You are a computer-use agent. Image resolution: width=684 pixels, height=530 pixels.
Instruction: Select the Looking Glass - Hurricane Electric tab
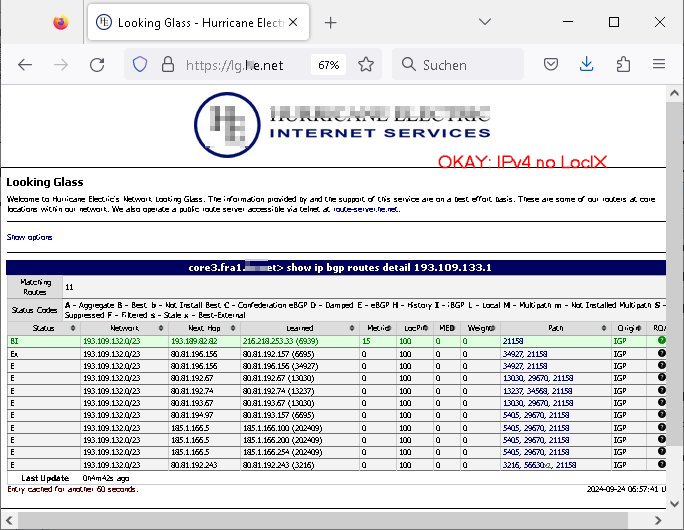click(x=198, y=22)
